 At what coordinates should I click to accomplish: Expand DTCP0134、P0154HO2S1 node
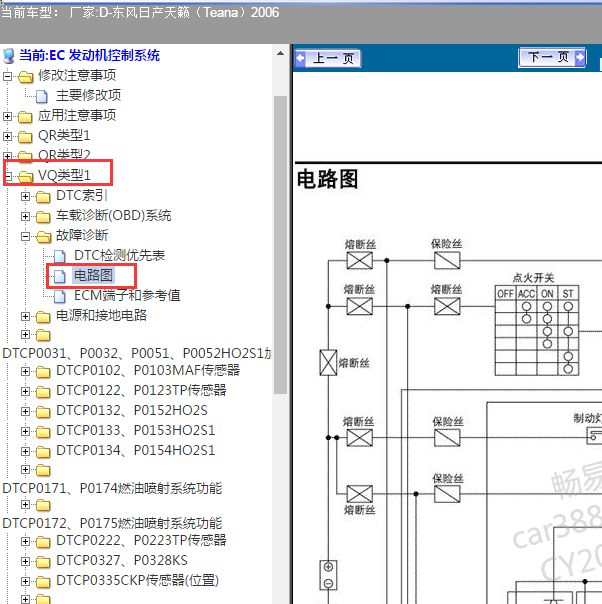pyautogui.click(x=25, y=451)
